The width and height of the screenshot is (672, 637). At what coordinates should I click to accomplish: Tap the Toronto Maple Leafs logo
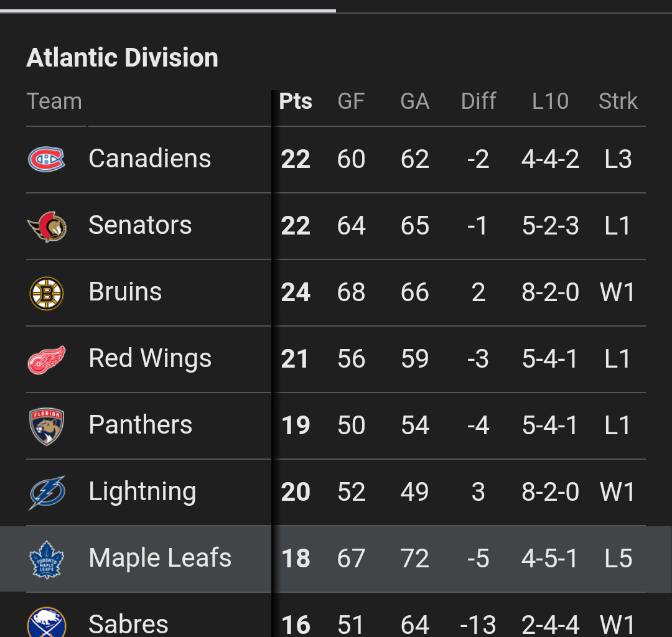[47, 559]
